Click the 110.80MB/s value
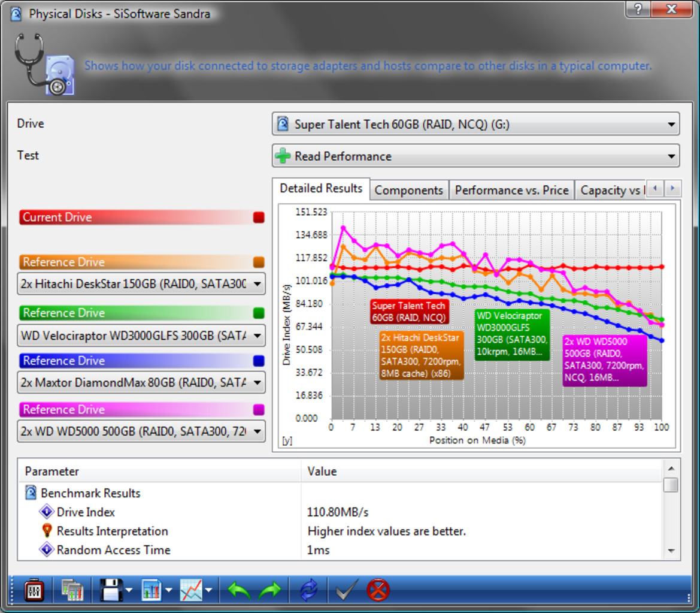Viewport: 700px width, 613px height. click(x=338, y=512)
